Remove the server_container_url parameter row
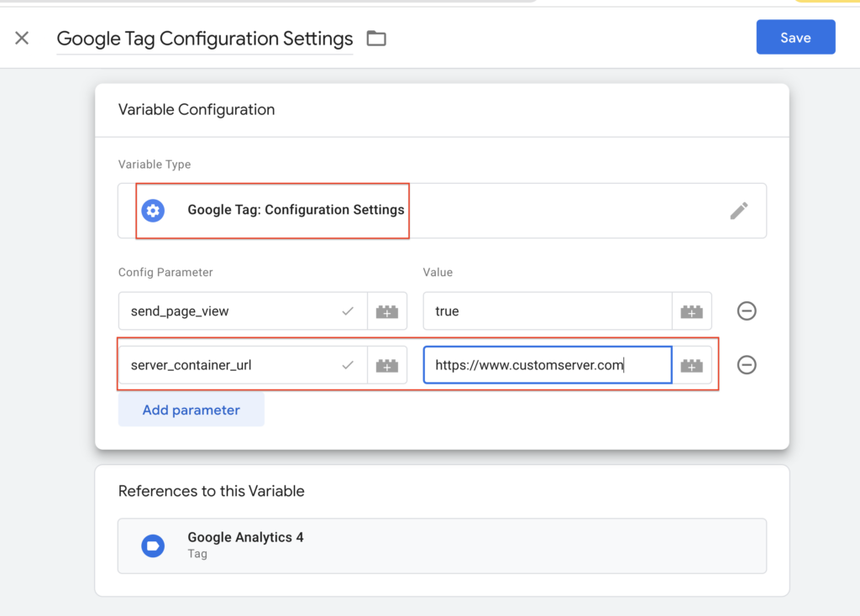 tap(746, 365)
